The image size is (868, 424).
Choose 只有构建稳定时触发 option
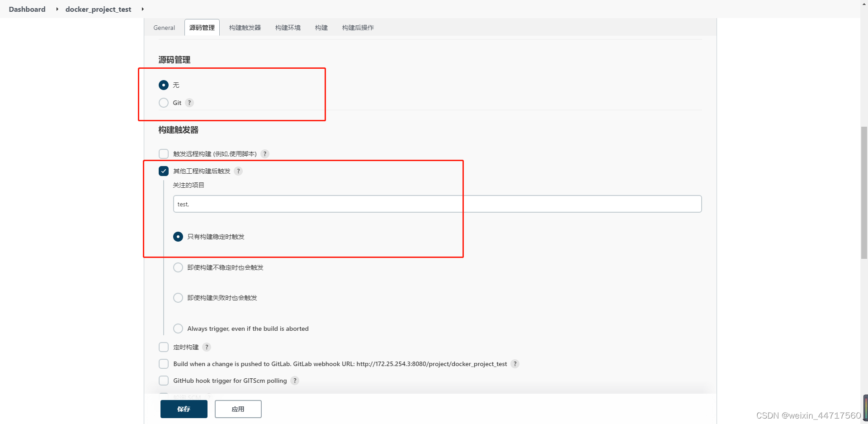tap(178, 237)
